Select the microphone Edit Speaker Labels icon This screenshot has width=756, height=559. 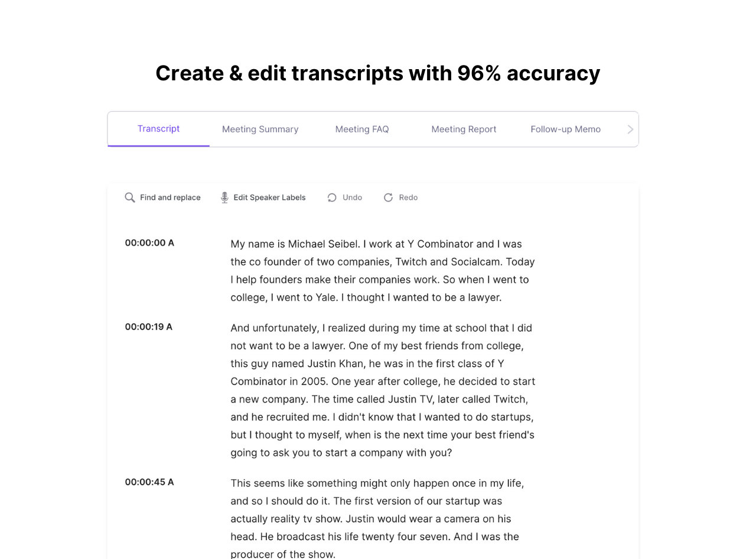224,197
